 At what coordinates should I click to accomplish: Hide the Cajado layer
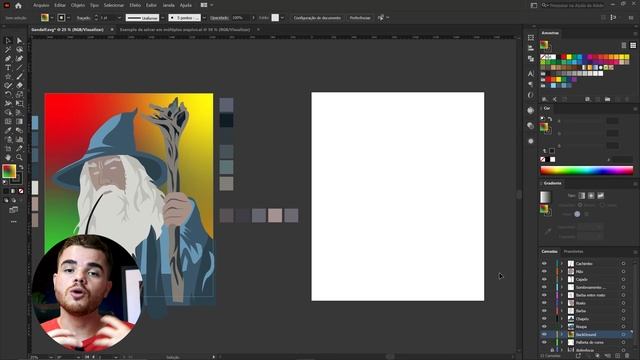[544, 279]
